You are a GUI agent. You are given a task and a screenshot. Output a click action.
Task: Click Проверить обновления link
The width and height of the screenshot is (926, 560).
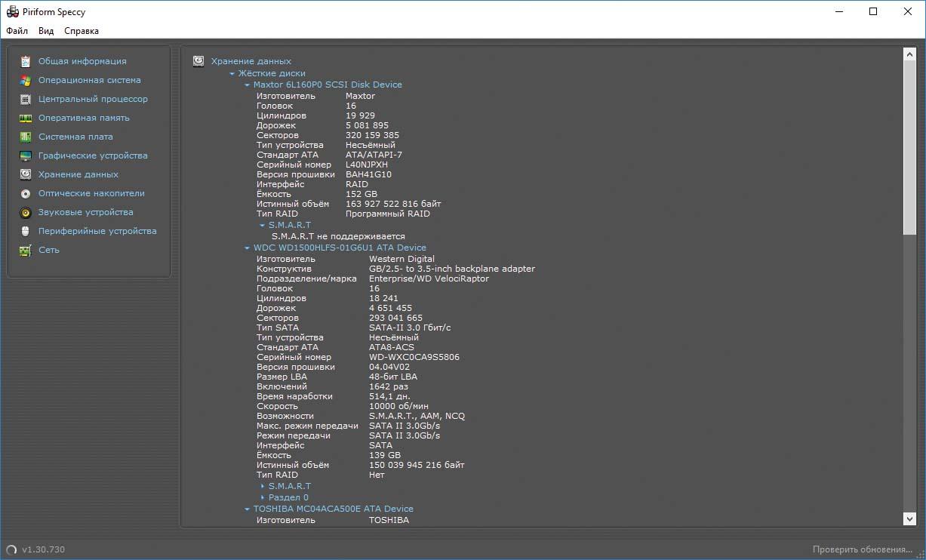863,549
